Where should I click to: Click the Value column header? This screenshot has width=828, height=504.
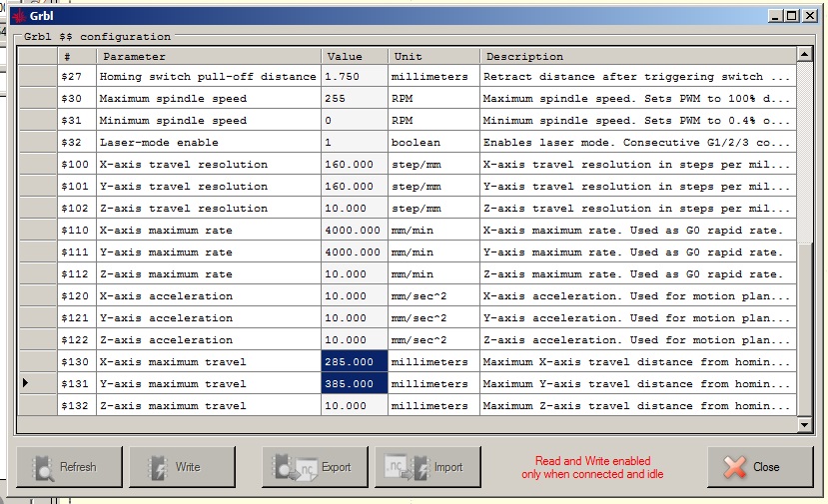click(x=355, y=56)
